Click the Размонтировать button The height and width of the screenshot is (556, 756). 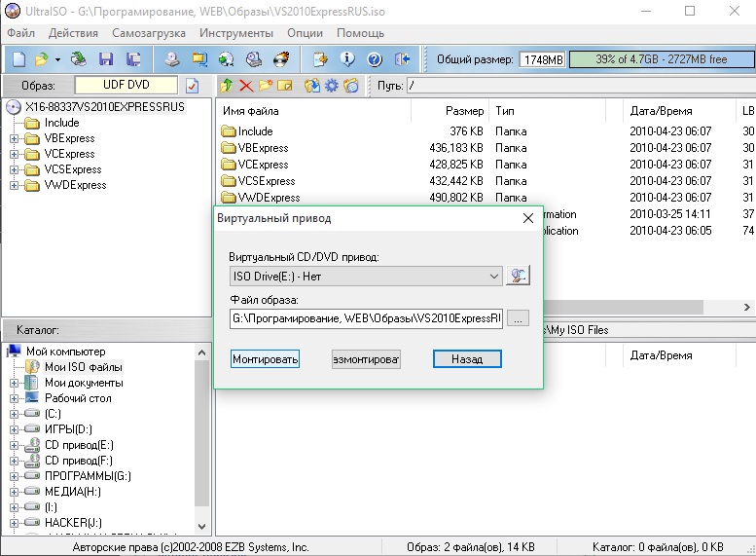tap(366, 359)
